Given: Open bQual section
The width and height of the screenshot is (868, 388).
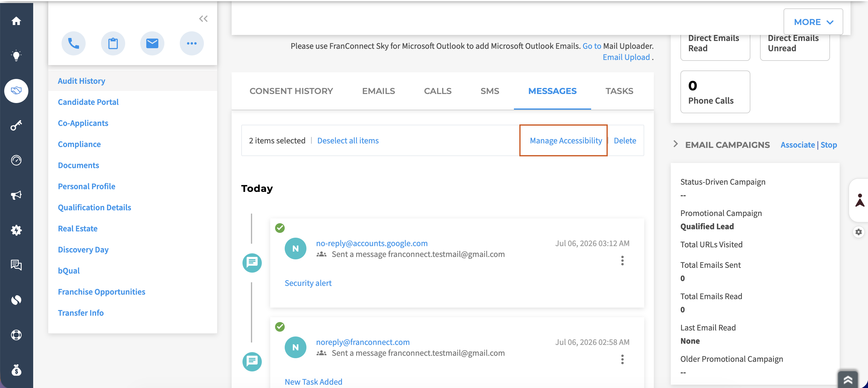Looking at the screenshot, I should click(69, 271).
